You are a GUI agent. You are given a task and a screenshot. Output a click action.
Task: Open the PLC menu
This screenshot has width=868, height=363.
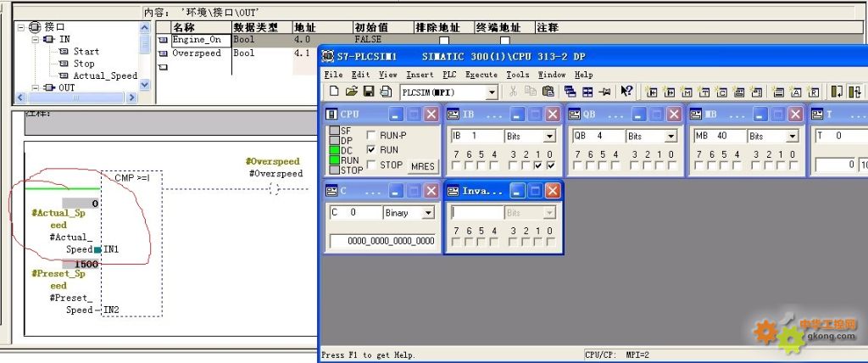(x=449, y=75)
